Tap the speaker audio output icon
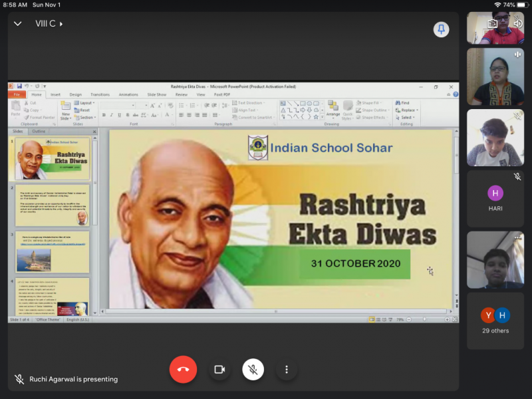Screen dimensions: 532x399 (x=517, y=23)
